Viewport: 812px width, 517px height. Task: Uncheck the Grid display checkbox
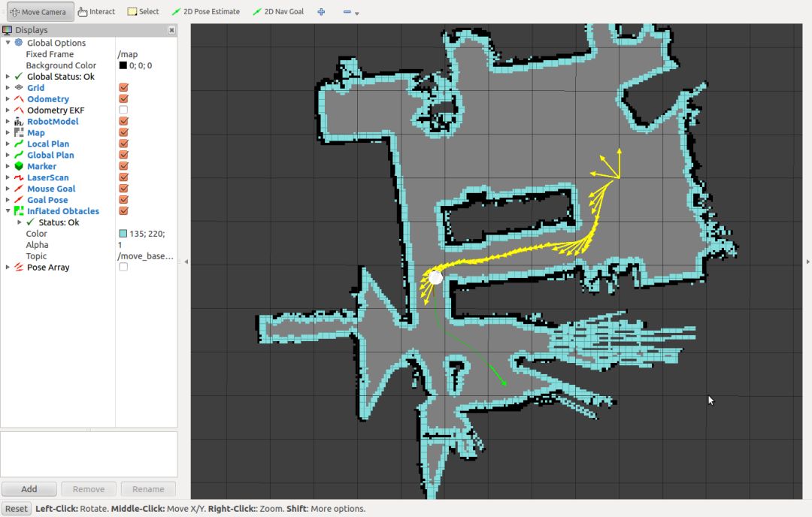click(x=123, y=88)
